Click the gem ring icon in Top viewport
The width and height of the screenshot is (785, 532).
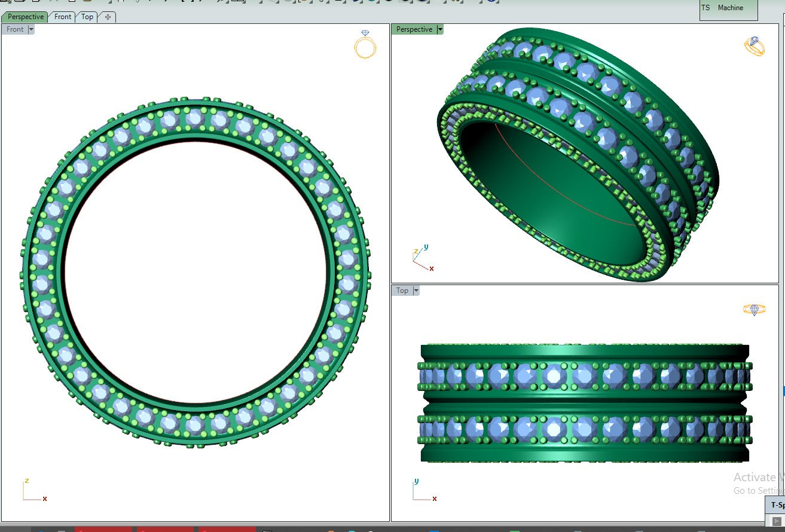point(754,309)
